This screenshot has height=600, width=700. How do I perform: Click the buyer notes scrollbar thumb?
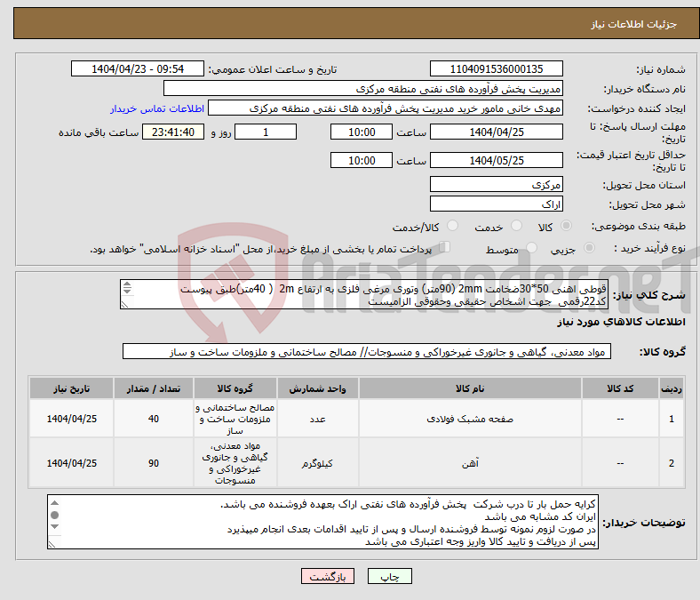[x=54, y=516]
